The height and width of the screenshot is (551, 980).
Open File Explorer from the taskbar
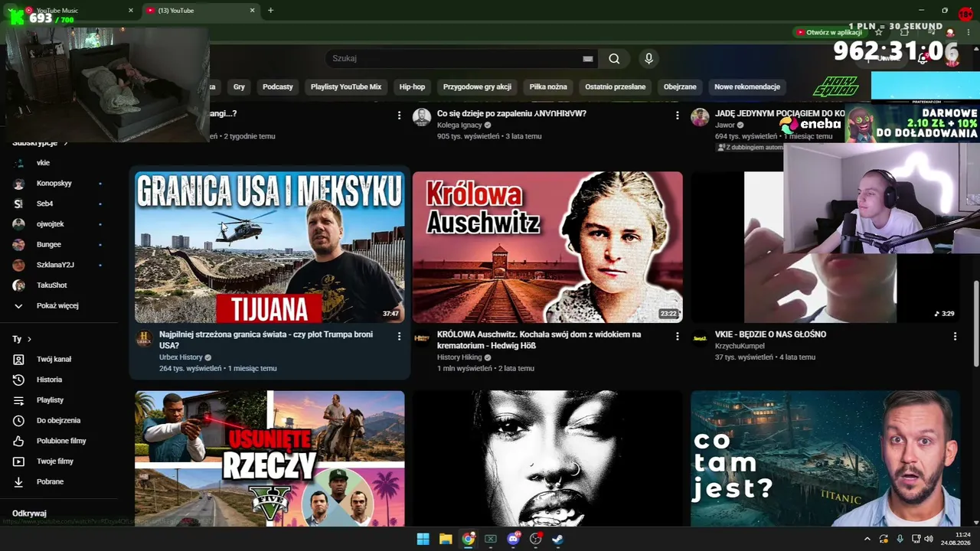point(446,539)
